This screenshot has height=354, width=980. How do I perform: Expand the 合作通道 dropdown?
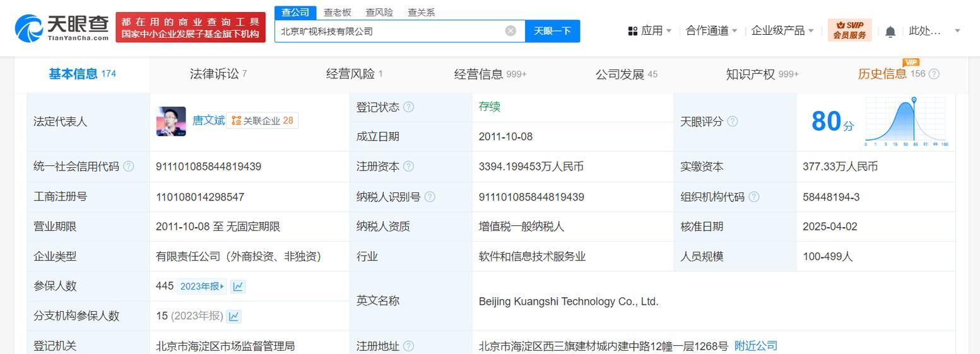711,31
